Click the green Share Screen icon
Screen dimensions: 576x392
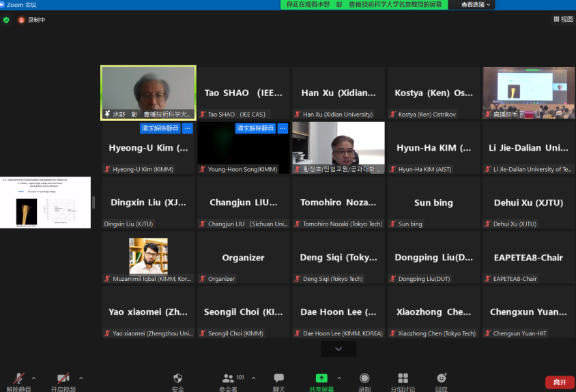coord(321,379)
